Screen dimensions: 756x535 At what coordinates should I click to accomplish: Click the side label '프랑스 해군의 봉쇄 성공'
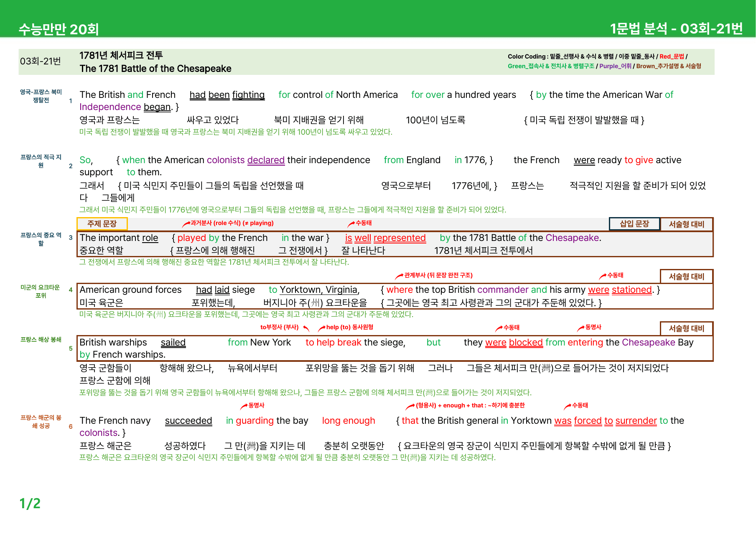41,422
